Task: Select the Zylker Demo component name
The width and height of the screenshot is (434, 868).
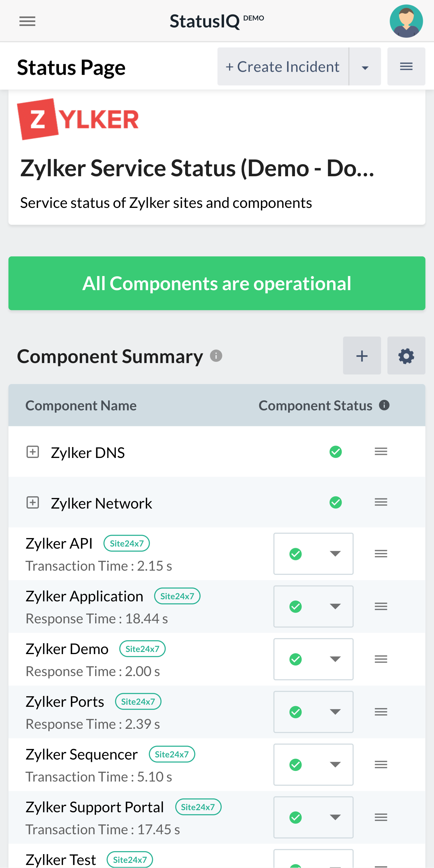Action: pyautogui.click(x=67, y=649)
